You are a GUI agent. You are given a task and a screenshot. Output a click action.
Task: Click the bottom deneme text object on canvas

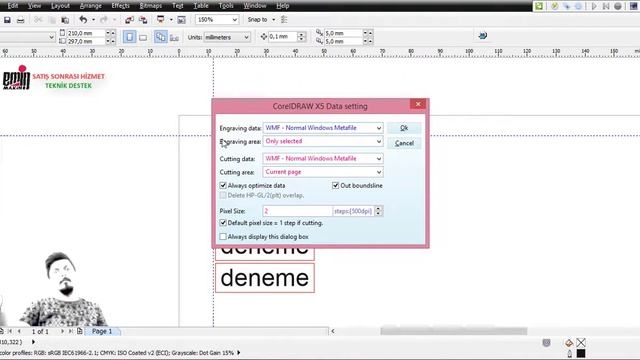(264, 278)
